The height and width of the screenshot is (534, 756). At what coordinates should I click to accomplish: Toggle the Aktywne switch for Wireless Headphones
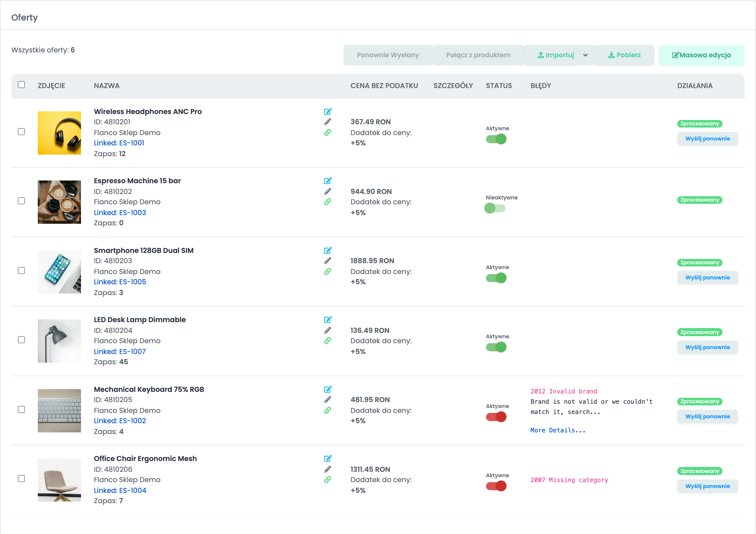tap(496, 139)
